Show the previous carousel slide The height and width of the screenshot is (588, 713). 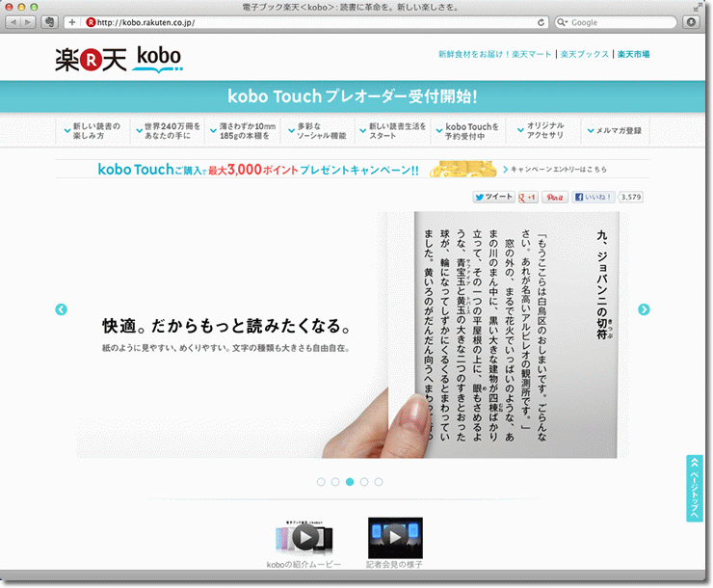point(61,309)
